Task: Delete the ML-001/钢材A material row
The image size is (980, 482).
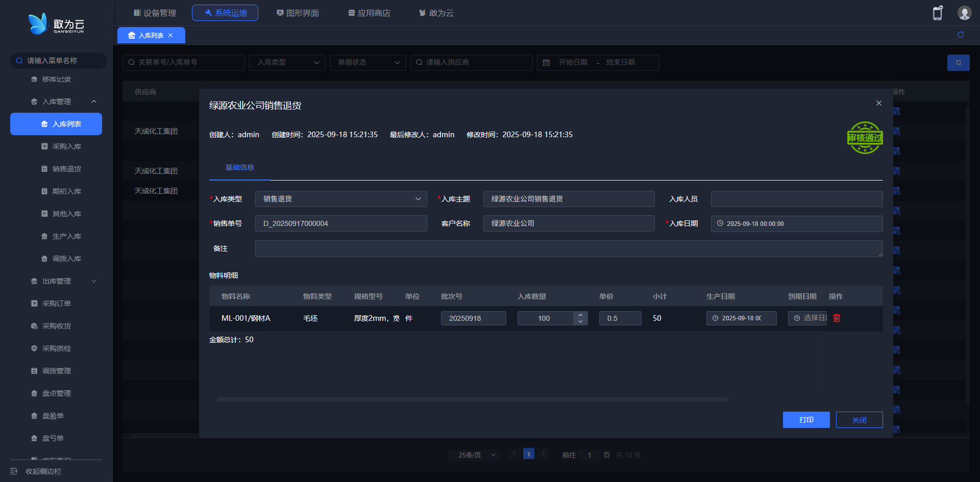Action: coord(837,318)
